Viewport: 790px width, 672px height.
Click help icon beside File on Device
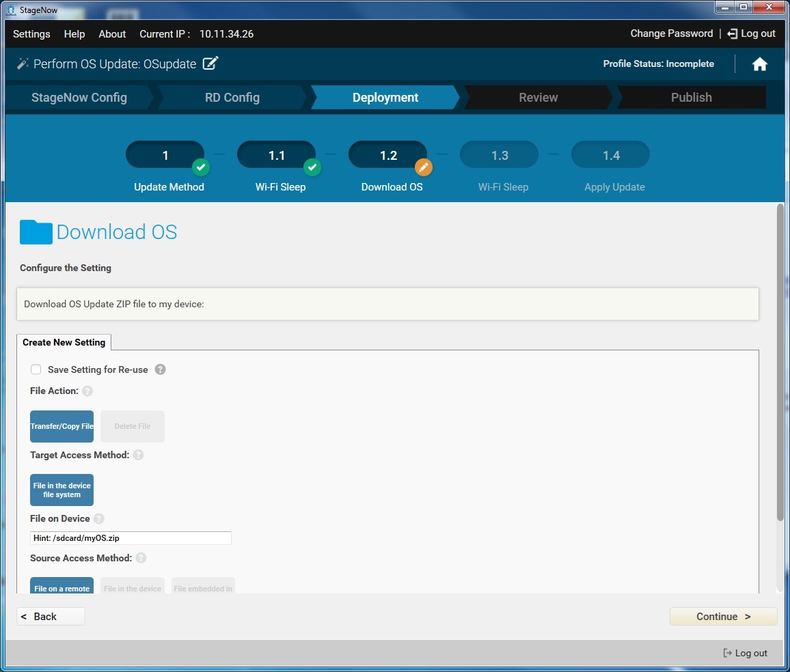(99, 519)
